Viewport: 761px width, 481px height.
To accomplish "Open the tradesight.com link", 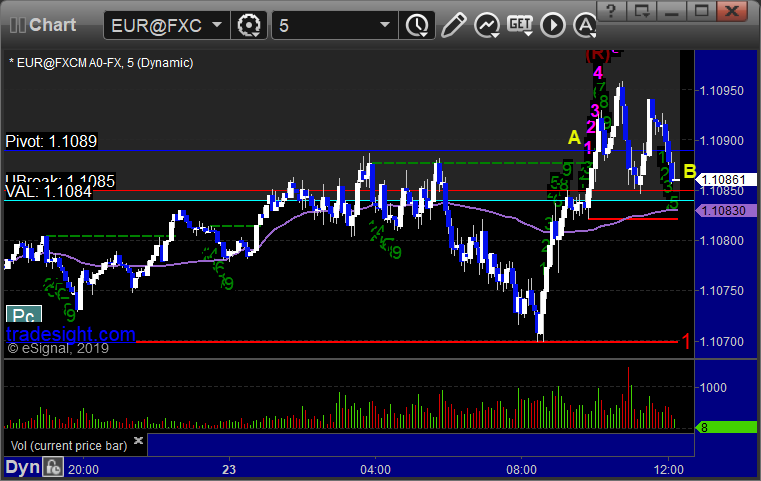I will pyautogui.click(x=70, y=334).
